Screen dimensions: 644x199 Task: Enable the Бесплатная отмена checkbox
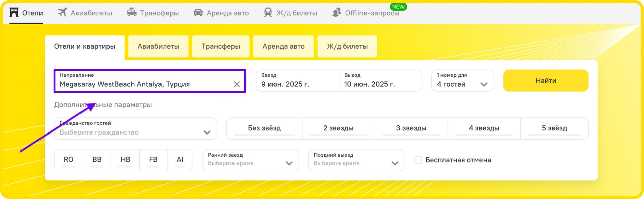(418, 160)
